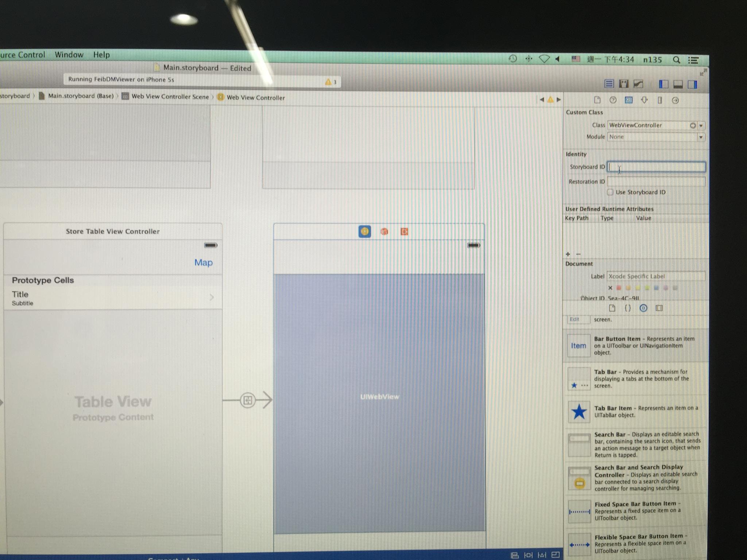Go to next issue arrow

[558, 100]
